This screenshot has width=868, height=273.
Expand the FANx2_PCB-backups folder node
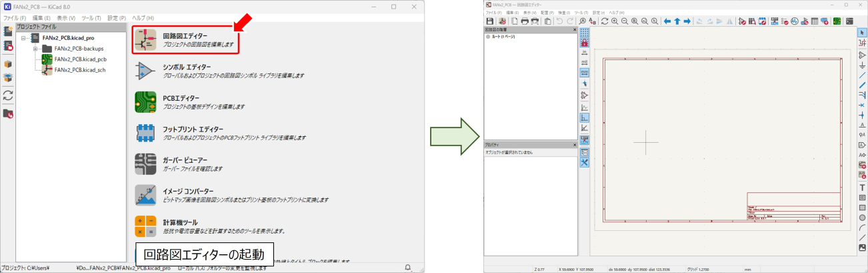(35, 49)
